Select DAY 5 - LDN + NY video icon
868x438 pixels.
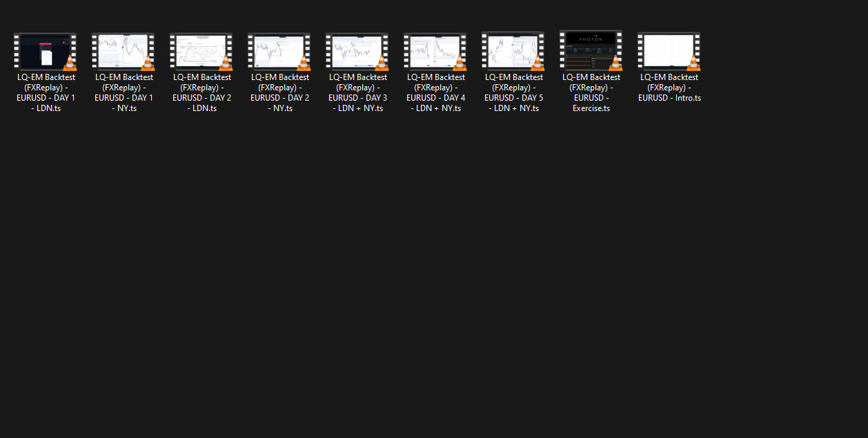coord(513,51)
